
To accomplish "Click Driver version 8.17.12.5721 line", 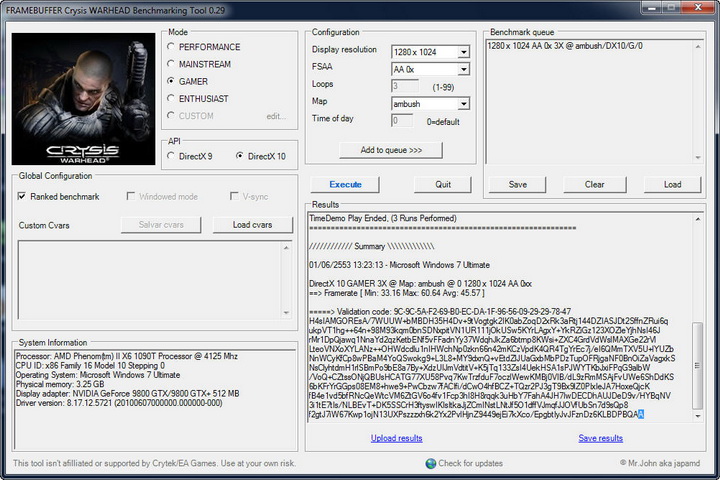I will pos(119,403).
